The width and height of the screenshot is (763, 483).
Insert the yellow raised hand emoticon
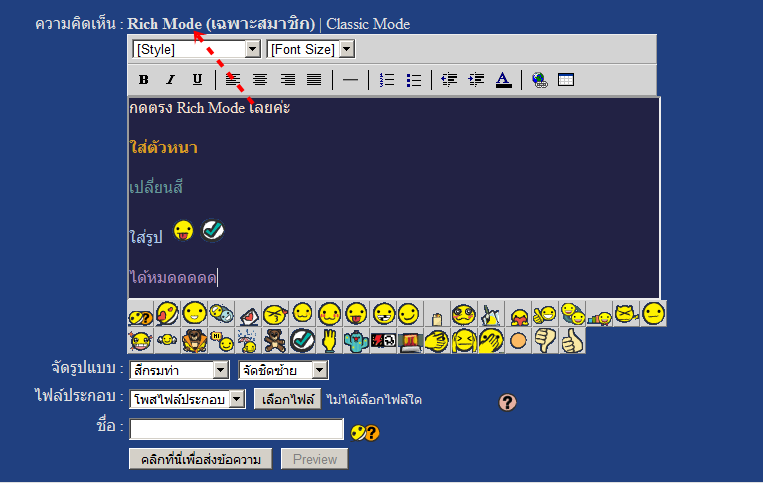(329, 340)
